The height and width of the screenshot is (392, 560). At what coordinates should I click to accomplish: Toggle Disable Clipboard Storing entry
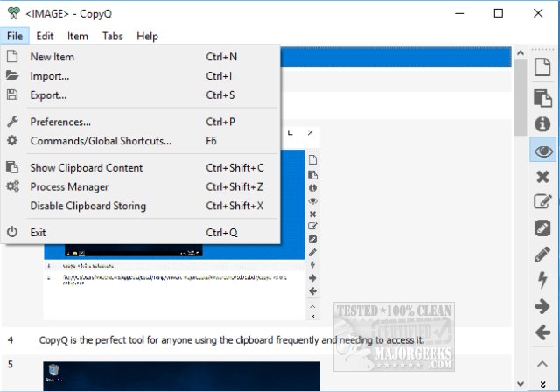140,206
